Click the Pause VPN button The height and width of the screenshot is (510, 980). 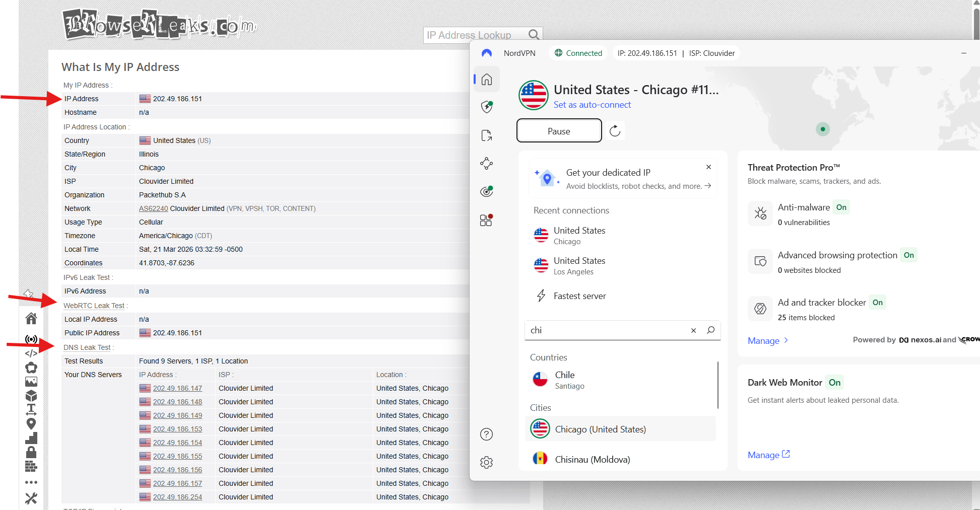click(559, 131)
